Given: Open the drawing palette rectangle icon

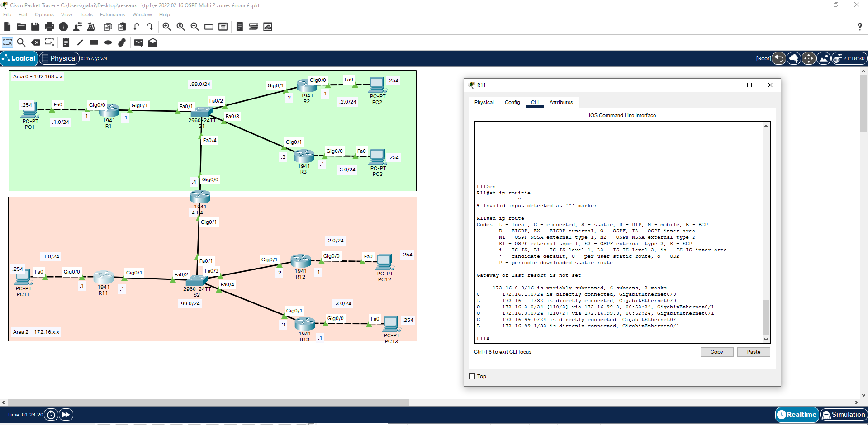Looking at the screenshot, I should point(209,27).
